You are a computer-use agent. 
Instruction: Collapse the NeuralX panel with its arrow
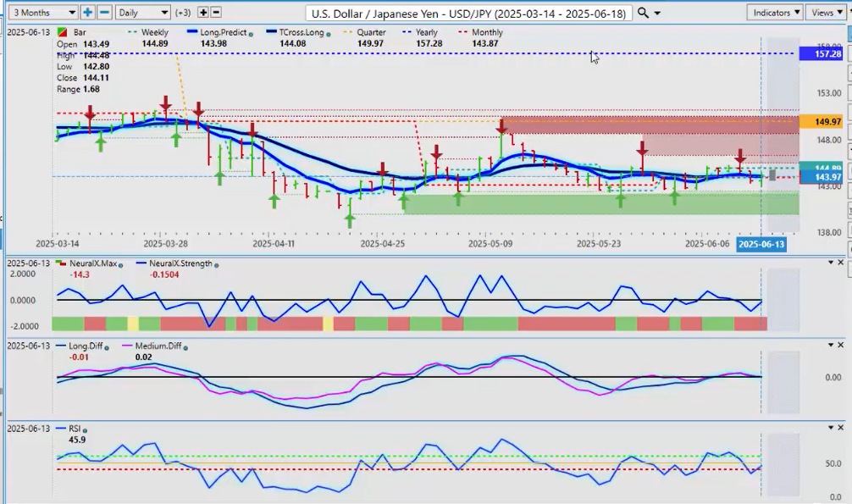831,263
